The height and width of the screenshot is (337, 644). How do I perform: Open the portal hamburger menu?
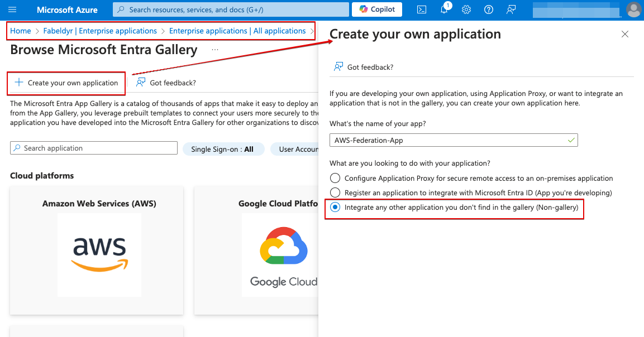point(12,9)
